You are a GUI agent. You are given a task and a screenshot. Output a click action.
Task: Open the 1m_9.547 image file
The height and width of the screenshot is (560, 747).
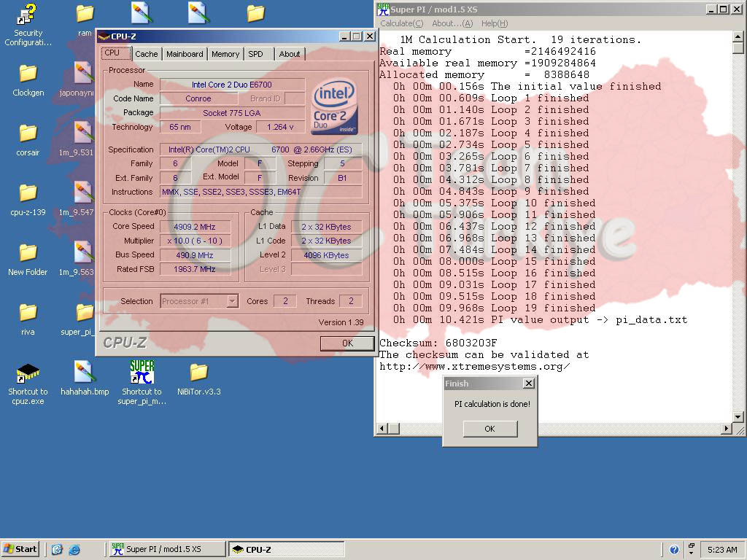[x=82, y=200]
